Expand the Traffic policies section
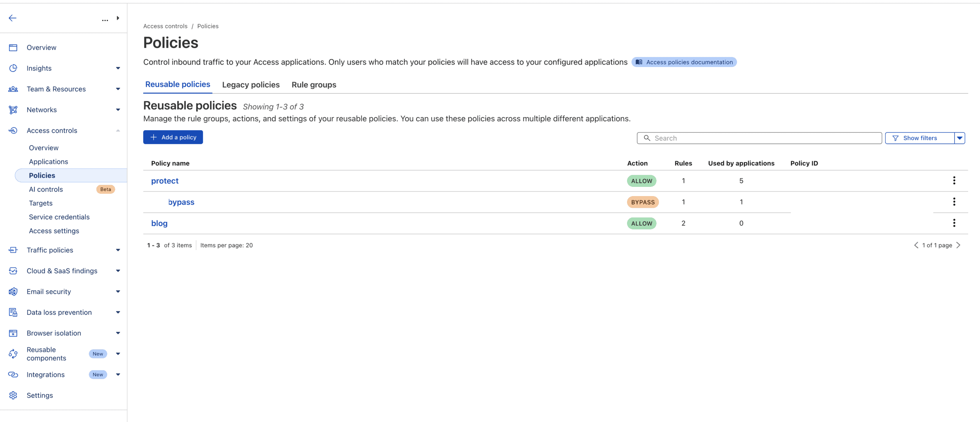The width and height of the screenshot is (980, 422). (x=118, y=250)
